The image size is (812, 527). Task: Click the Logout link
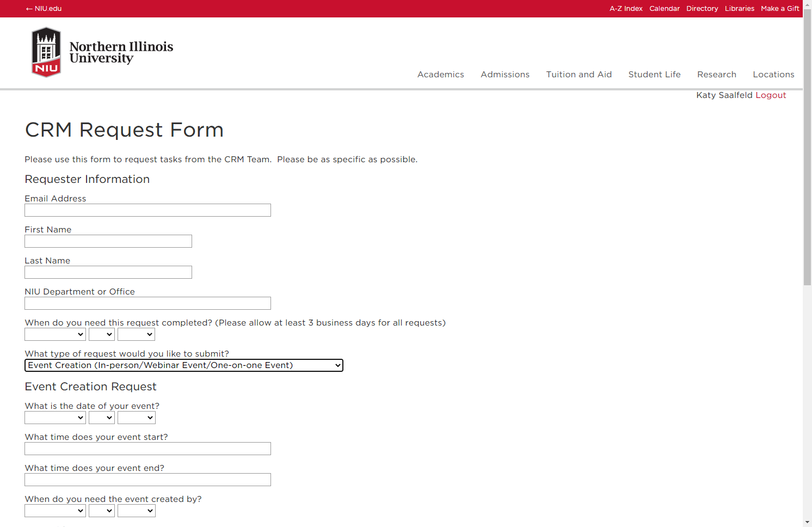(771, 95)
